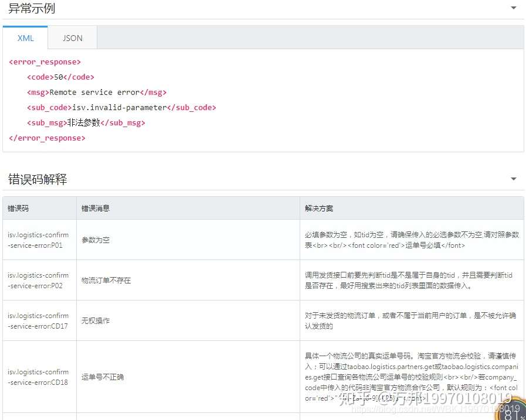Click the solution text starting 对于未发货的物流订单
Image resolution: width=526 pixels, height=420 pixels.
pos(410,321)
